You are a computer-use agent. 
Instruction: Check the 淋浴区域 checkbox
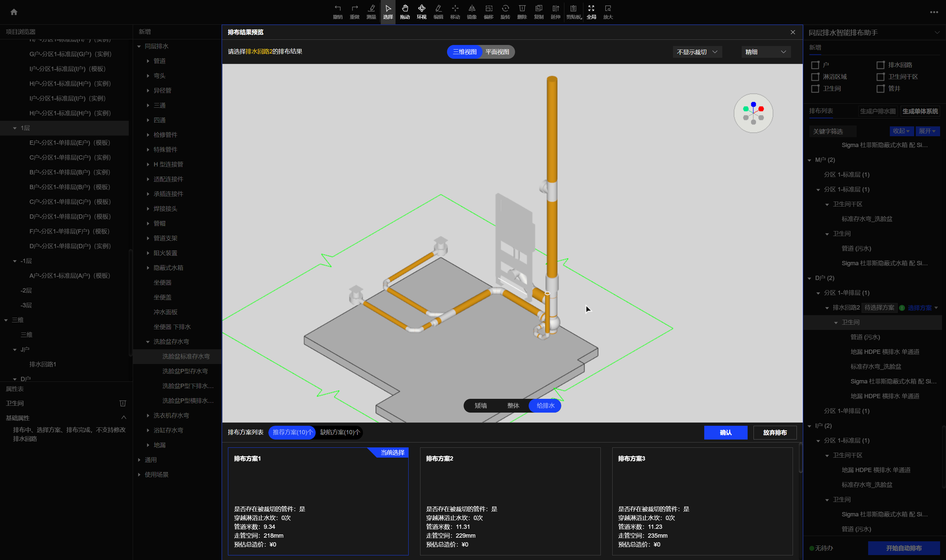pyautogui.click(x=815, y=77)
